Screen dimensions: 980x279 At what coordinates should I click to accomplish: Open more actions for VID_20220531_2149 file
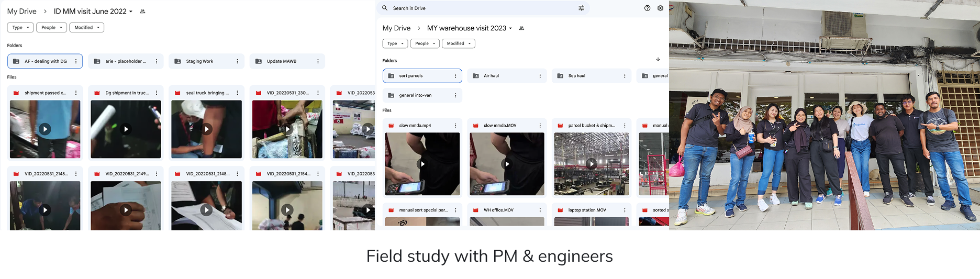pos(157,174)
